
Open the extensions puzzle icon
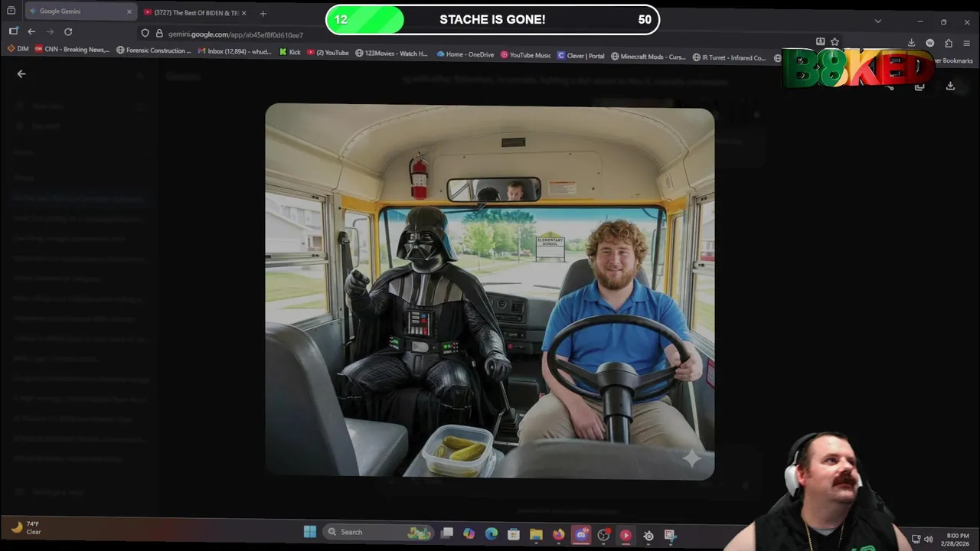pos(949,43)
